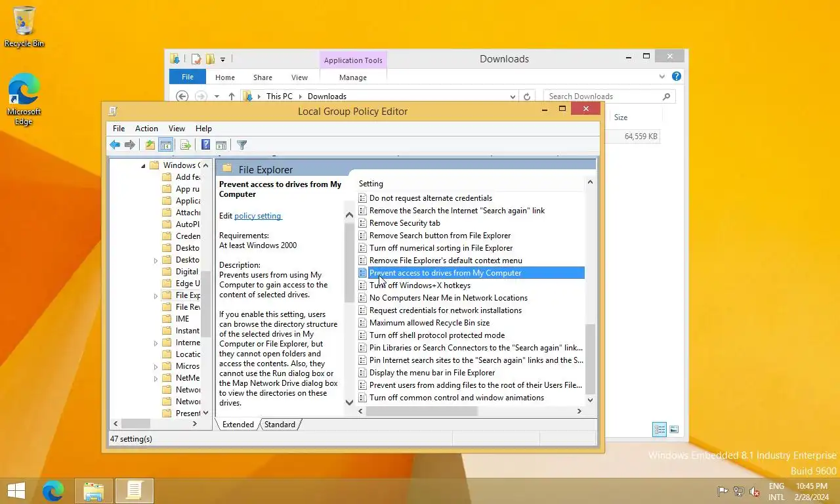
Task: Switch Downloads to large thumbnails view icon
Action: click(674, 430)
